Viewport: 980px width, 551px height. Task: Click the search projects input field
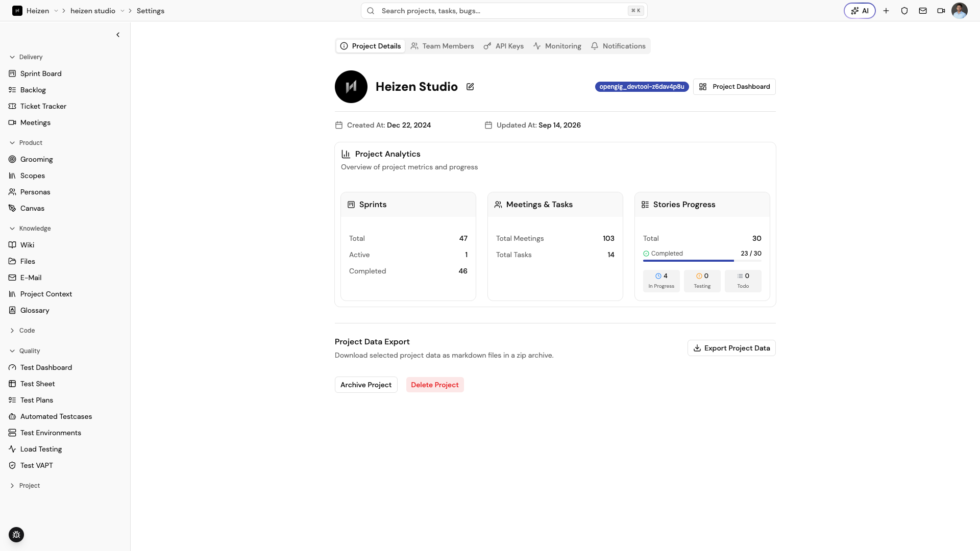click(x=504, y=11)
